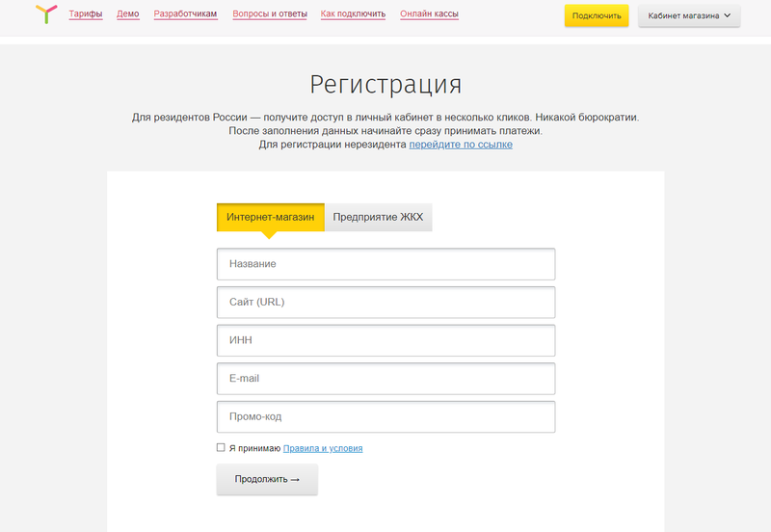Focus the Промо-код field
The width and height of the screenshot is (771, 532).
click(x=385, y=417)
